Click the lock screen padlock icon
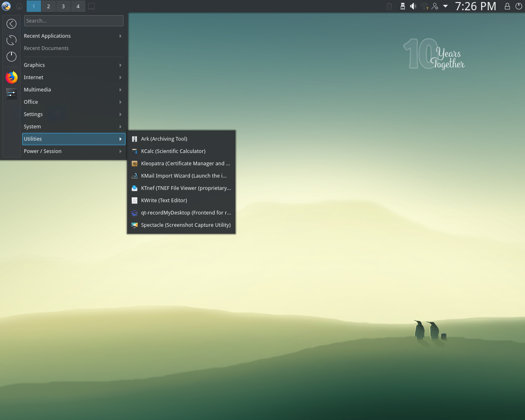The height and width of the screenshot is (420, 525). (x=507, y=6)
